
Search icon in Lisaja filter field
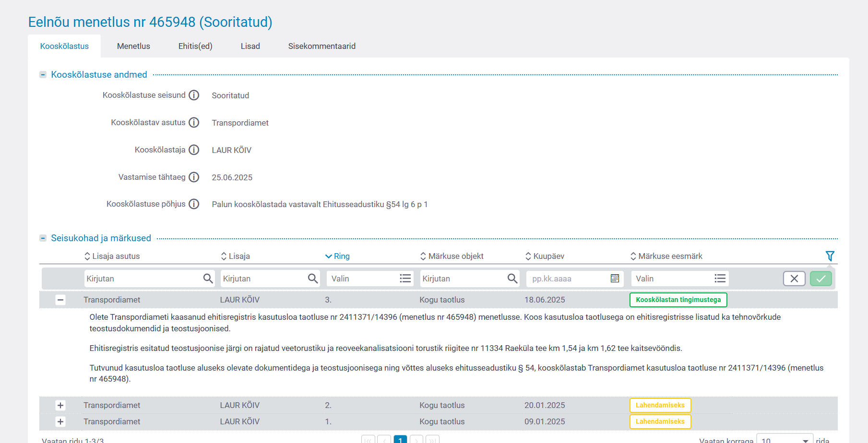[x=313, y=279]
